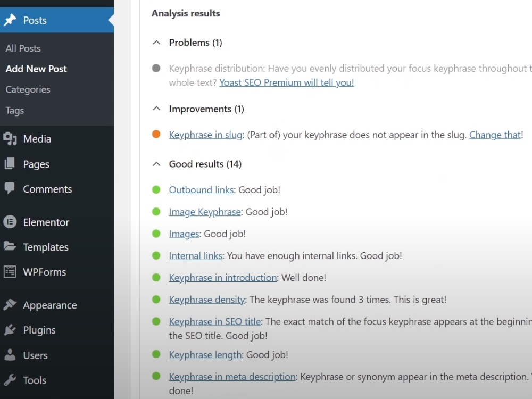Open the Keyphrase density link
Viewport: 532px width, 399px height.
pyautogui.click(x=207, y=300)
